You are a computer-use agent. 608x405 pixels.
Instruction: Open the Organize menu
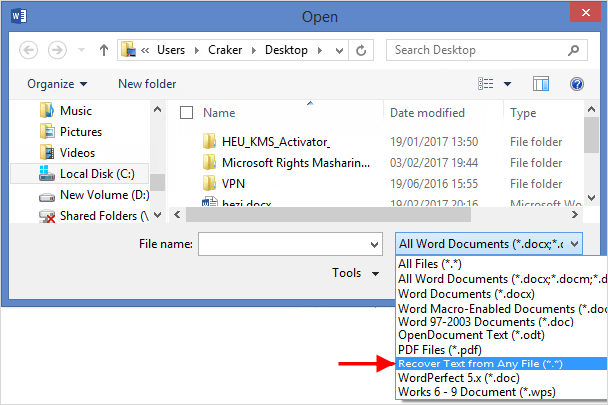point(57,84)
